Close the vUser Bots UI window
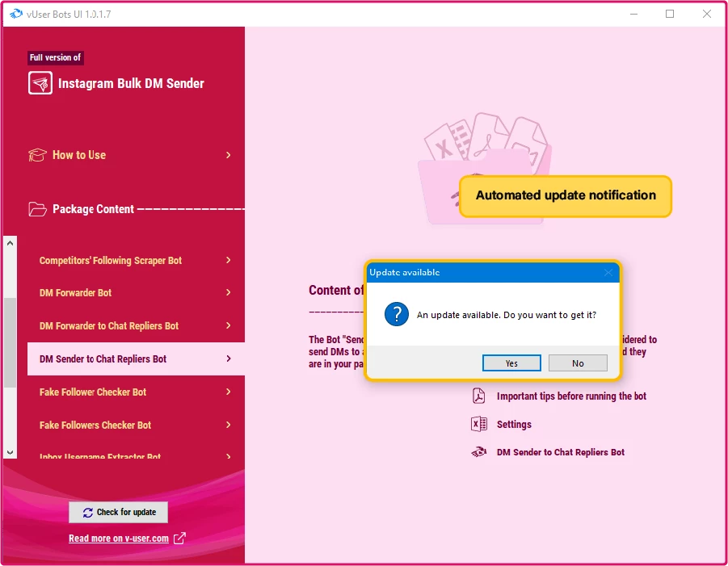The height and width of the screenshot is (566, 728). pyautogui.click(x=707, y=14)
